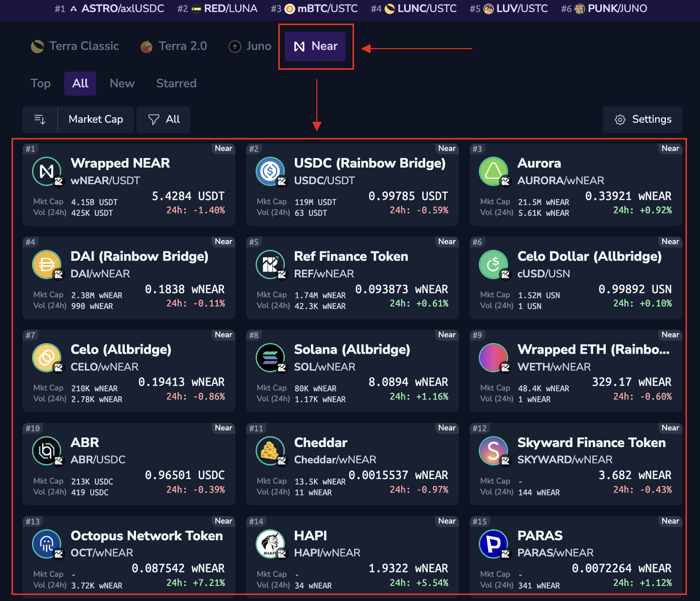Screen dimensions: 700x601
Task: Click the sort order icon button
Action: point(40,119)
